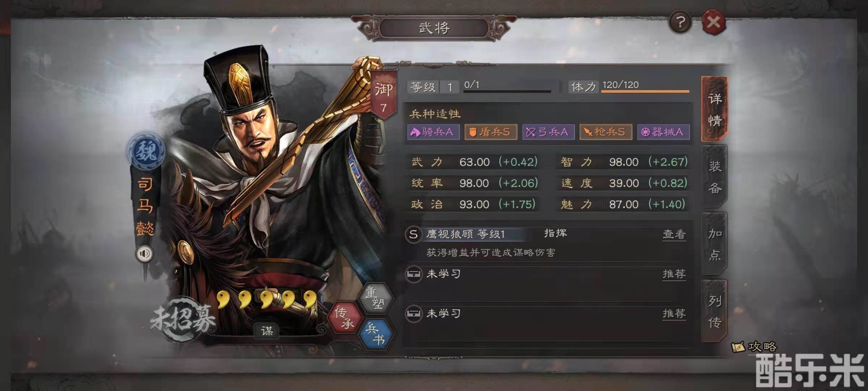Select the 骑兵A troop aptitude badge

click(x=433, y=132)
